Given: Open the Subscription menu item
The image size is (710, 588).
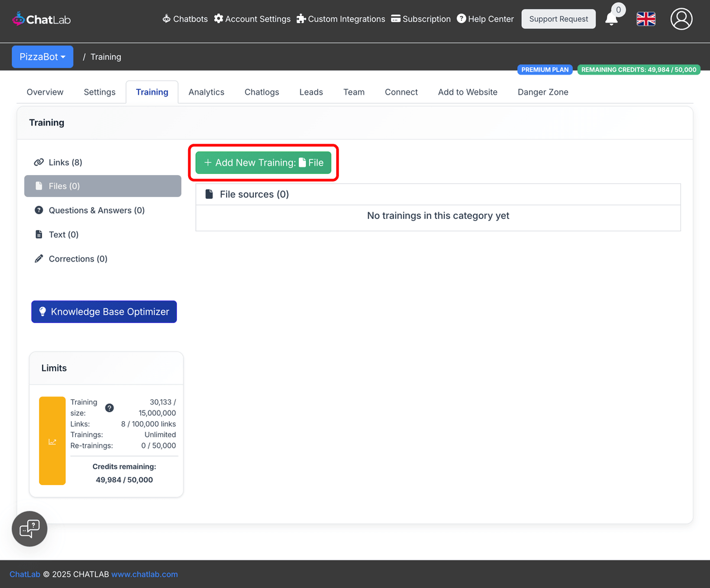Looking at the screenshot, I should tap(421, 18).
